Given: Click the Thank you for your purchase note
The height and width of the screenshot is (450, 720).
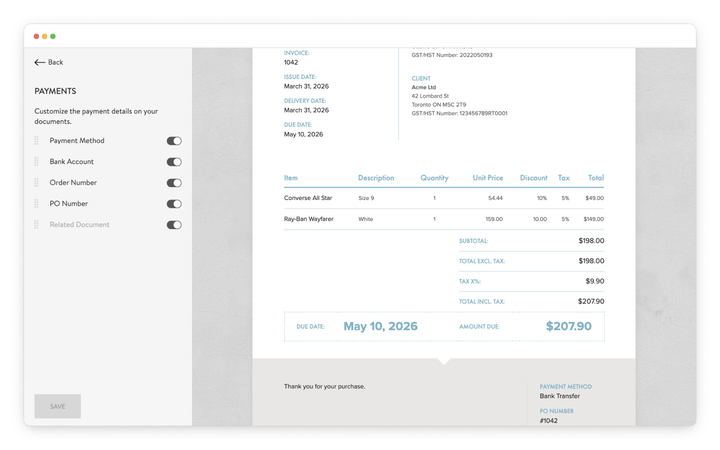Looking at the screenshot, I should tap(325, 387).
